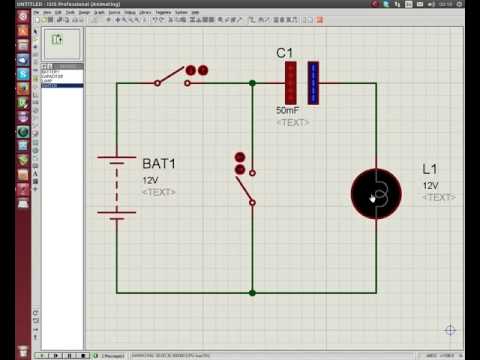Click the 'C1' reference label

(x=284, y=53)
